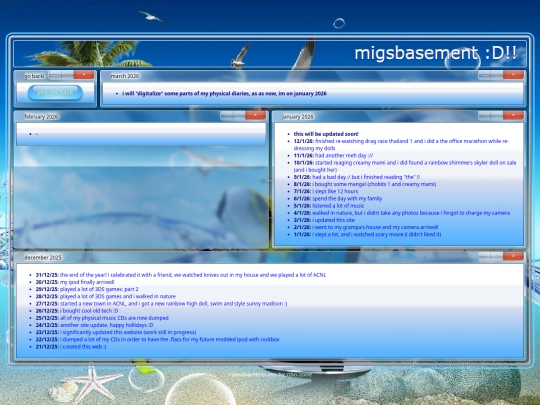Select the 7/1/26 "slept like 12 hours" entry
Image resolution: width=540 pixels, height=405 pixels.
pos(326,191)
